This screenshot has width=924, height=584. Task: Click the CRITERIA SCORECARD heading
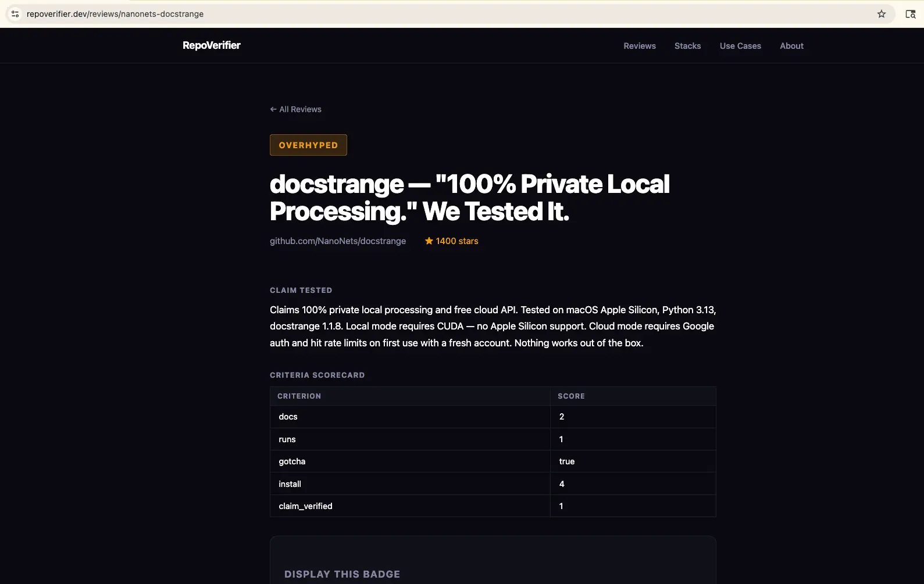(x=317, y=375)
